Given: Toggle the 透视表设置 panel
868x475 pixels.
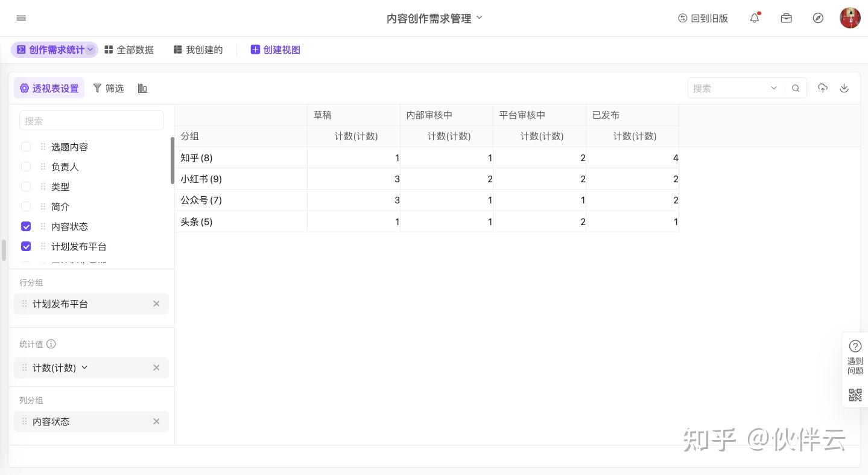Looking at the screenshot, I should pos(49,88).
